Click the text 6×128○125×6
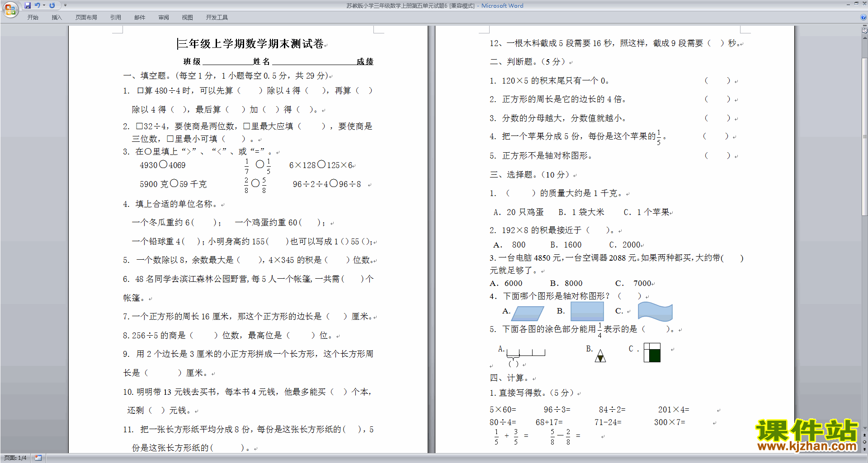868x463 pixels. [321, 165]
